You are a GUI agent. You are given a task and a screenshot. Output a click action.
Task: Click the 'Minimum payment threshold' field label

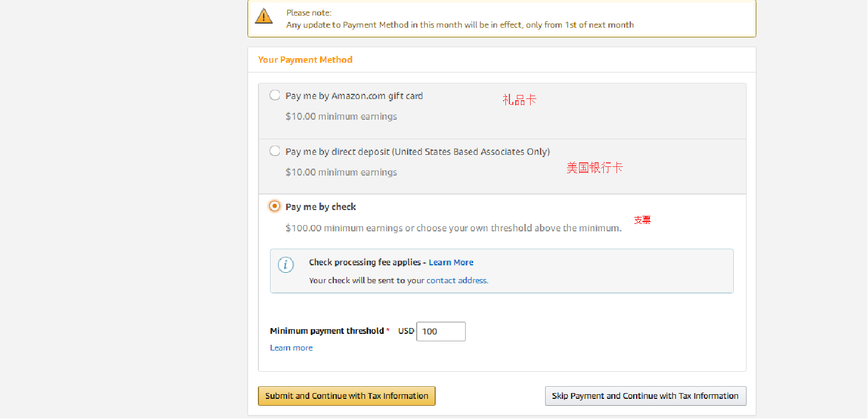click(327, 331)
